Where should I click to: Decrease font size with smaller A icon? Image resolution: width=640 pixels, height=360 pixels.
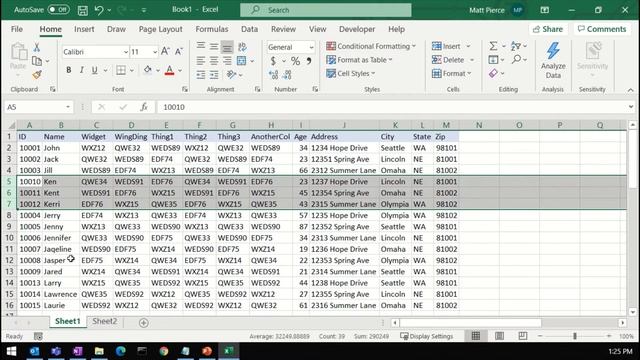click(x=178, y=51)
